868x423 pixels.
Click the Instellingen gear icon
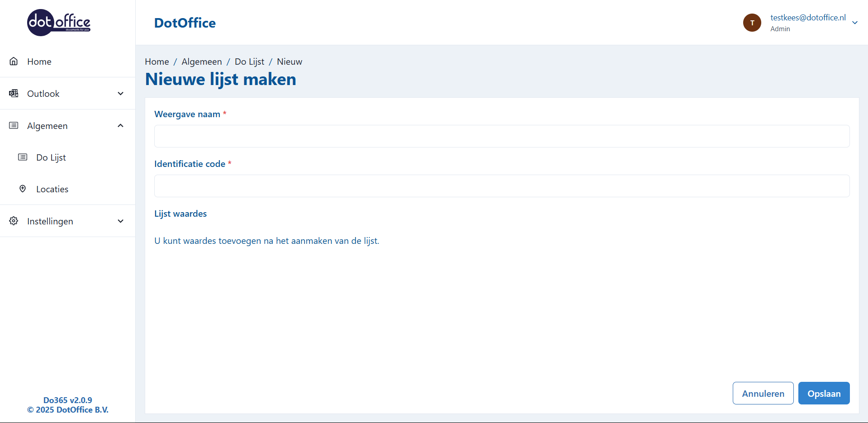(14, 221)
